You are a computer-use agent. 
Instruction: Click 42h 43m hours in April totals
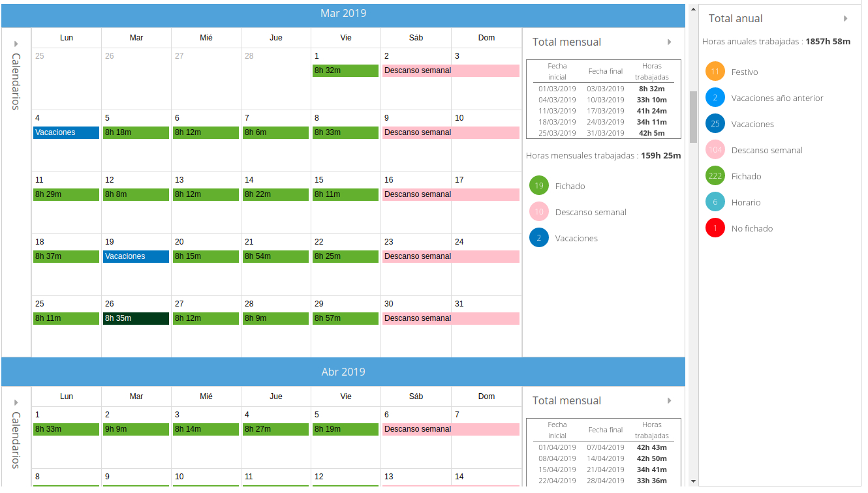click(x=651, y=447)
